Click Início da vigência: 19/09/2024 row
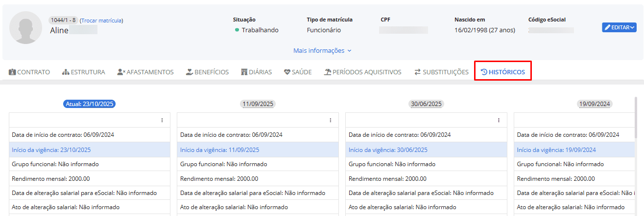Screen dimensions: 644x216 pyautogui.click(x=575, y=150)
